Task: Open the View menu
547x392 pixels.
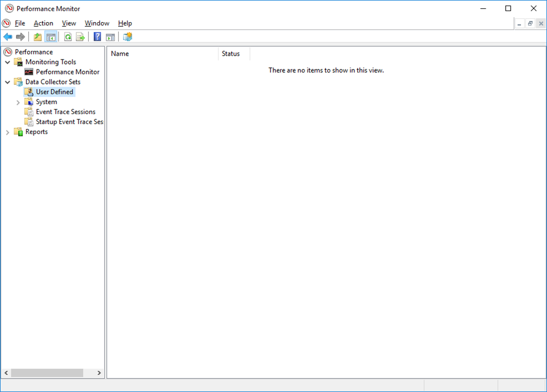Action: [69, 23]
